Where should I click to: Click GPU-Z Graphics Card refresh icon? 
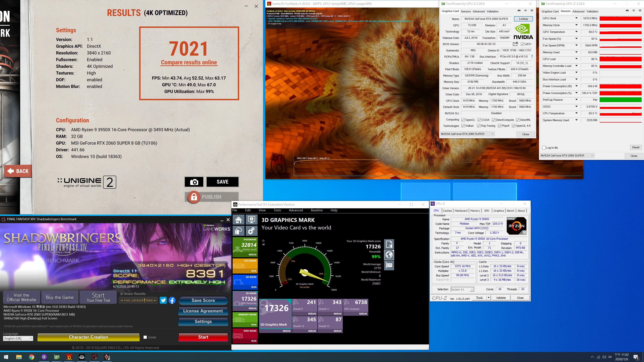coord(525,11)
